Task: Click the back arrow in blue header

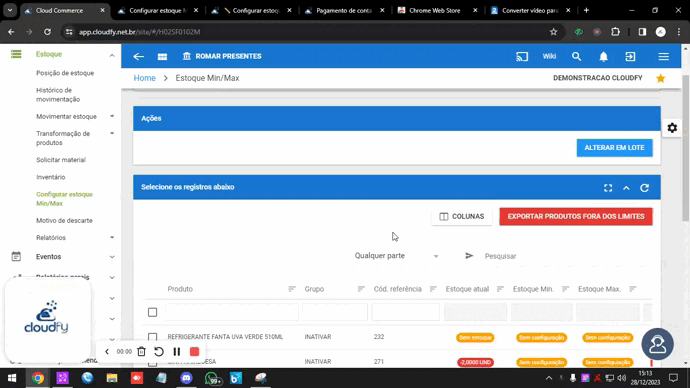Action: point(139,56)
